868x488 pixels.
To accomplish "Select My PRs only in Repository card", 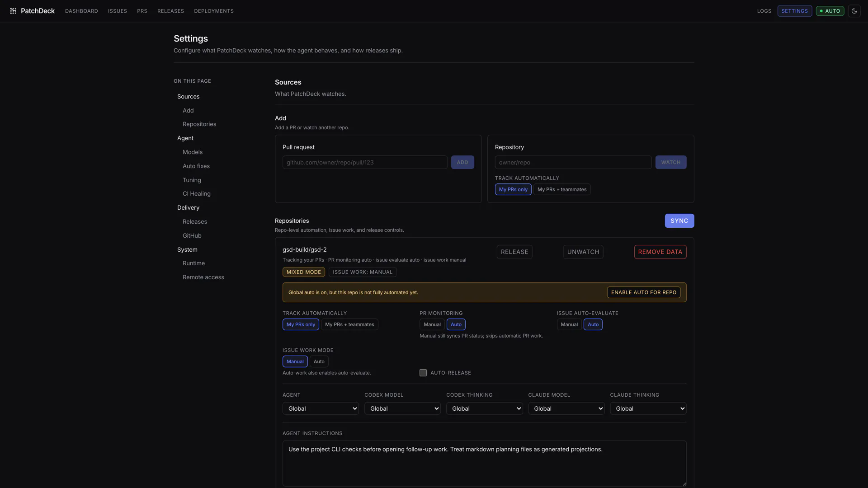I will pos(513,189).
